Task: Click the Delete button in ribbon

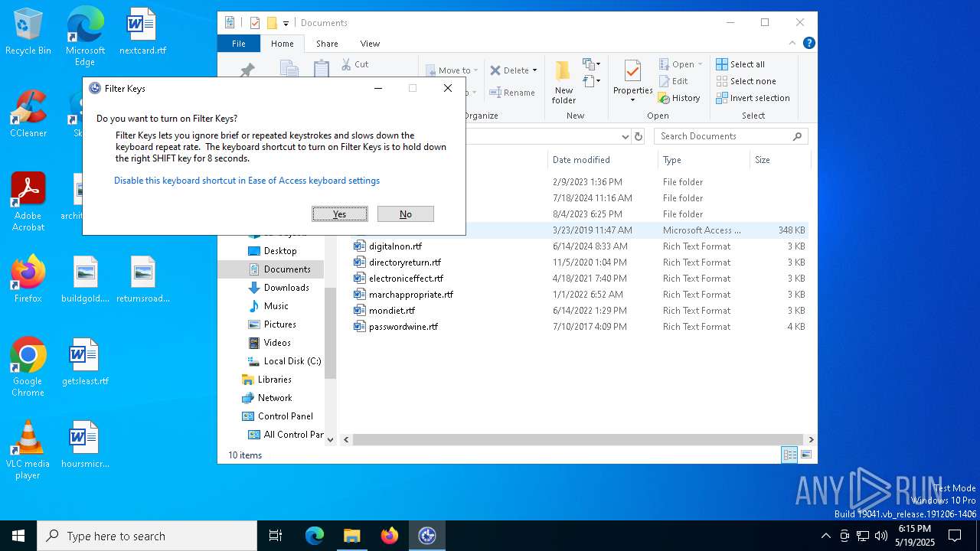Action: 510,70
